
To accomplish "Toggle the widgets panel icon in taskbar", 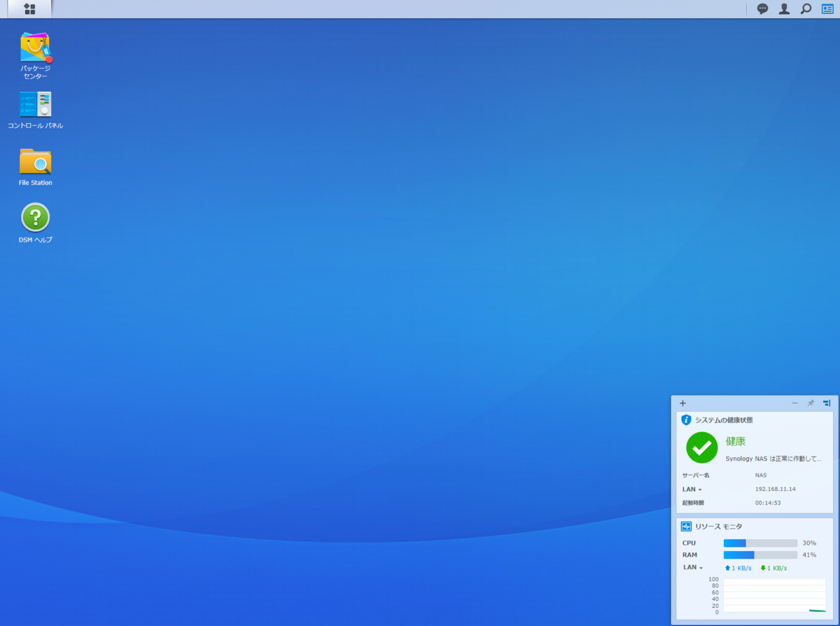I will pyautogui.click(x=827, y=9).
